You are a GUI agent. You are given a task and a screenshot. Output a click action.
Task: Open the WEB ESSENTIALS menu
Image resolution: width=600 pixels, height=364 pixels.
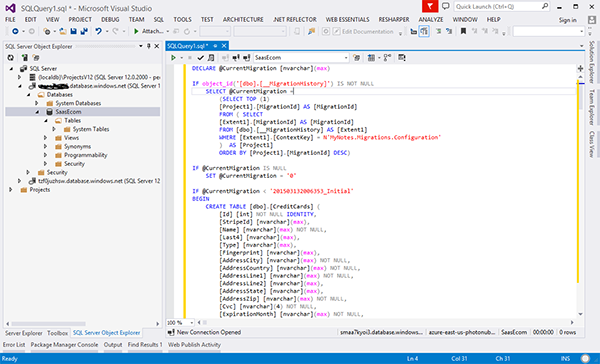click(347, 20)
